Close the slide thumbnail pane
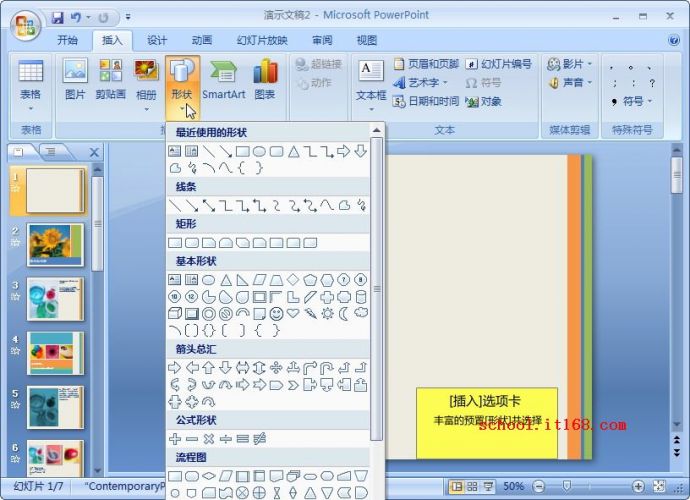This screenshot has height=500, width=690. 94,153
